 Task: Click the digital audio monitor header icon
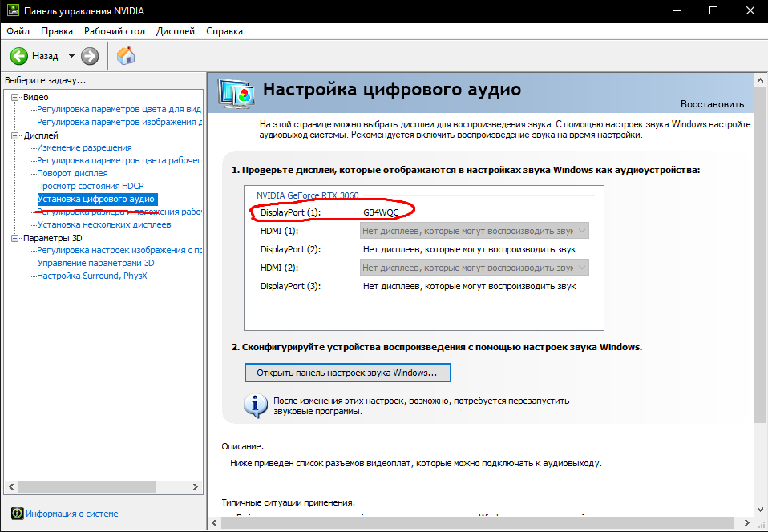coord(236,91)
